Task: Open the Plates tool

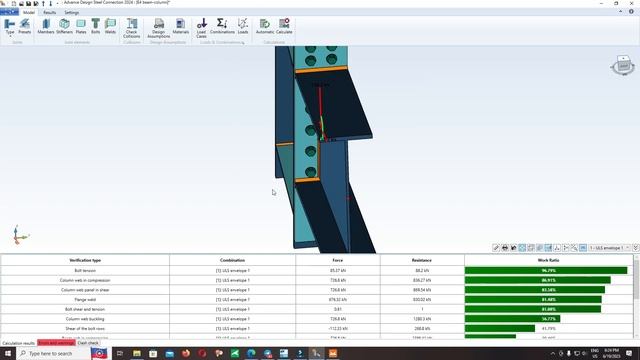Action: pos(81,26)
